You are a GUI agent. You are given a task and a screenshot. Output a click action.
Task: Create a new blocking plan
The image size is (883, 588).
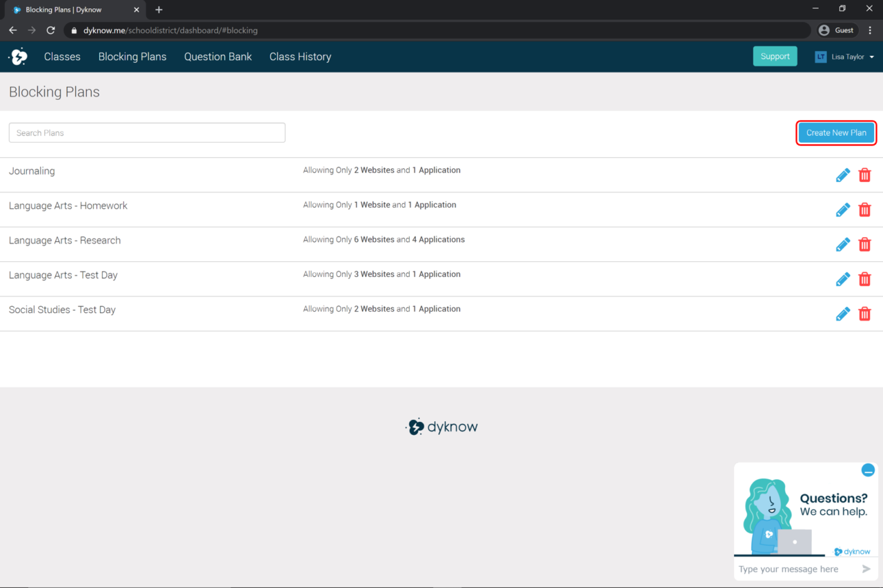tap(836, 132)
